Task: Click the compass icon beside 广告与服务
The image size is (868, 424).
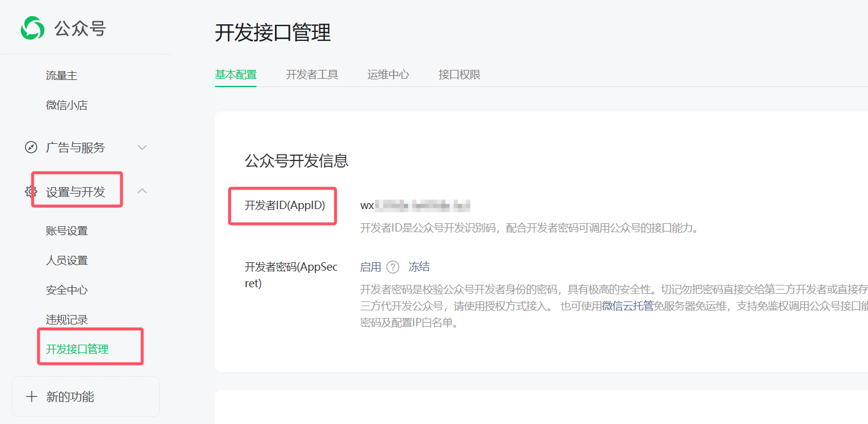Action: 31,147
